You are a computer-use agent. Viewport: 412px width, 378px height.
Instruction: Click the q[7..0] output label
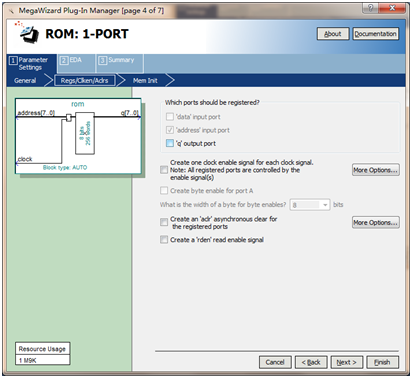pos(130,113)
